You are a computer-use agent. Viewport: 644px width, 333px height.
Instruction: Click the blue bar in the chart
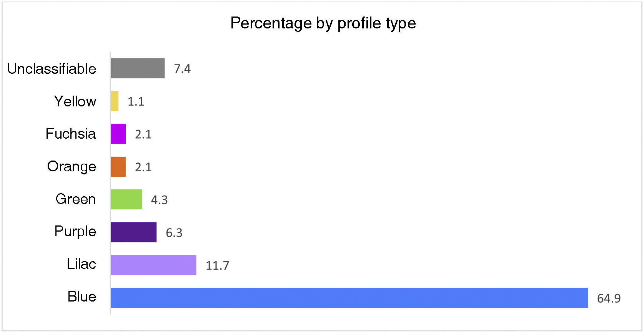pyautogui.click(x=349, y=298)
